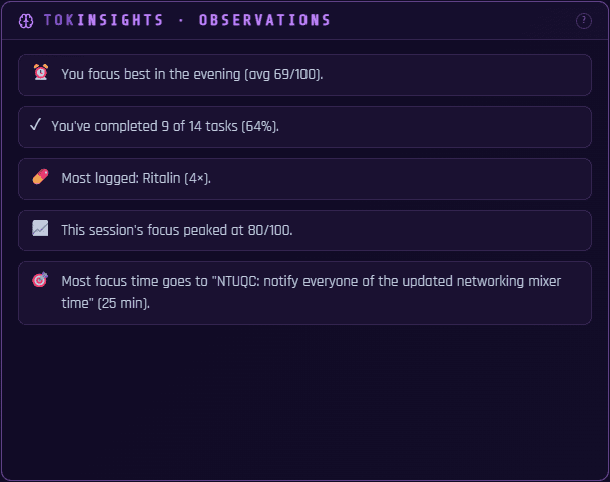The image size is (610, 482).
Task: Select the OBSERVATIONS heading
Action: [265, 20]
